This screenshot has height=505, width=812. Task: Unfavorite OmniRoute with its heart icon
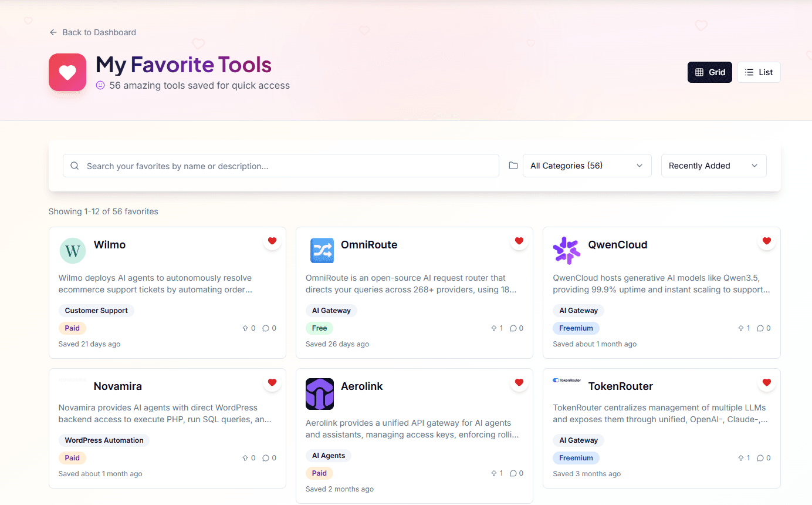(x=519, y=241)
